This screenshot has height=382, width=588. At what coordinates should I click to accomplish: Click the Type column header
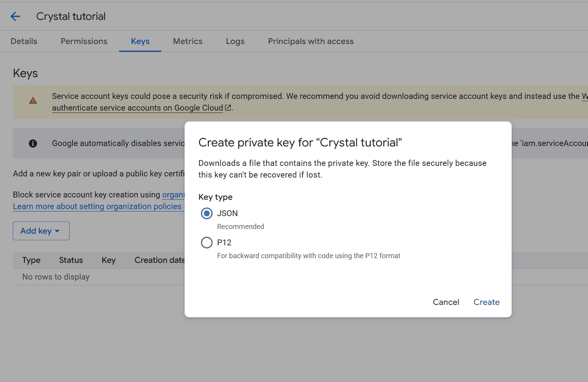click(31, 260)
